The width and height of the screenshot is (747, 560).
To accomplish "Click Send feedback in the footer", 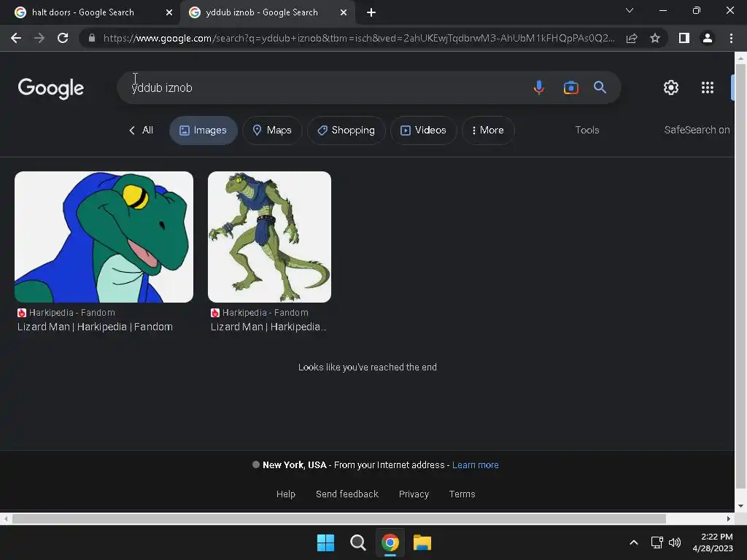I will (x=347, y=494).
